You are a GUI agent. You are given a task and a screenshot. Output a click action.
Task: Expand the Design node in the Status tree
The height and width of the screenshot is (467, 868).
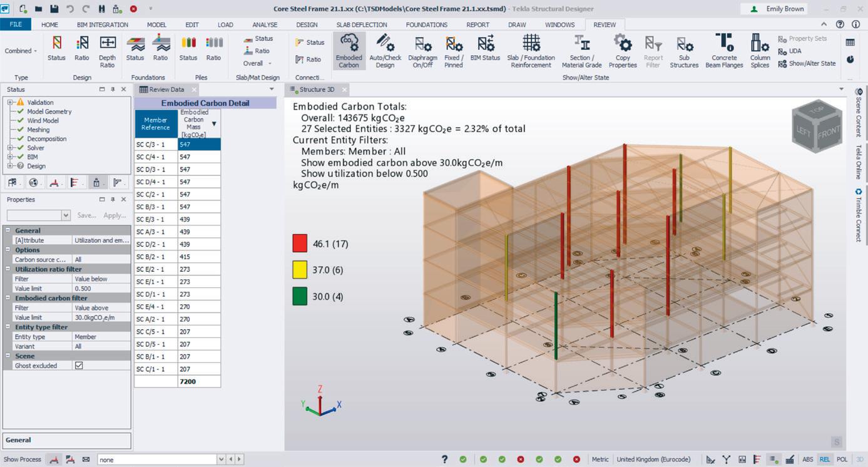point(10,166)
